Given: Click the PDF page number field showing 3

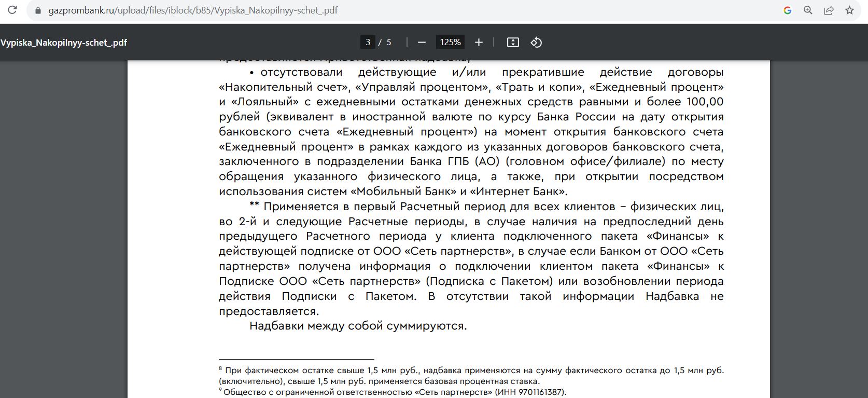Looking at the screenshot, I should (x=368, y=42).
